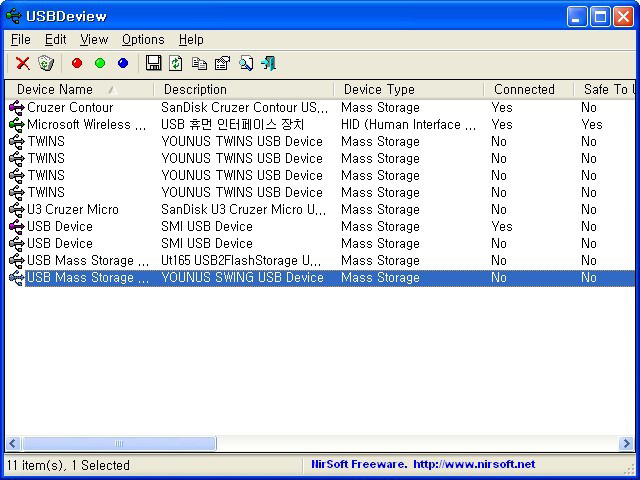
Task: Click the floppy disk save icon
Action: pyautogui.click(x=153, y=63)
